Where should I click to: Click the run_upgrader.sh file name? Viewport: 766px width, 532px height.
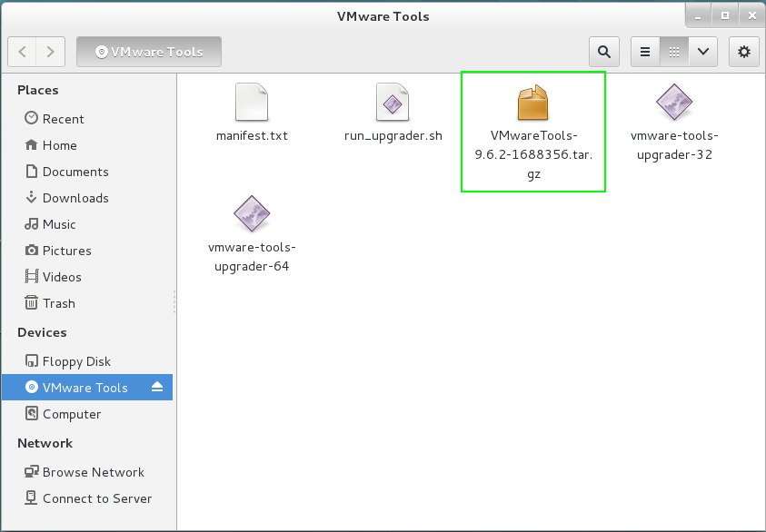[x=393, y=135]
